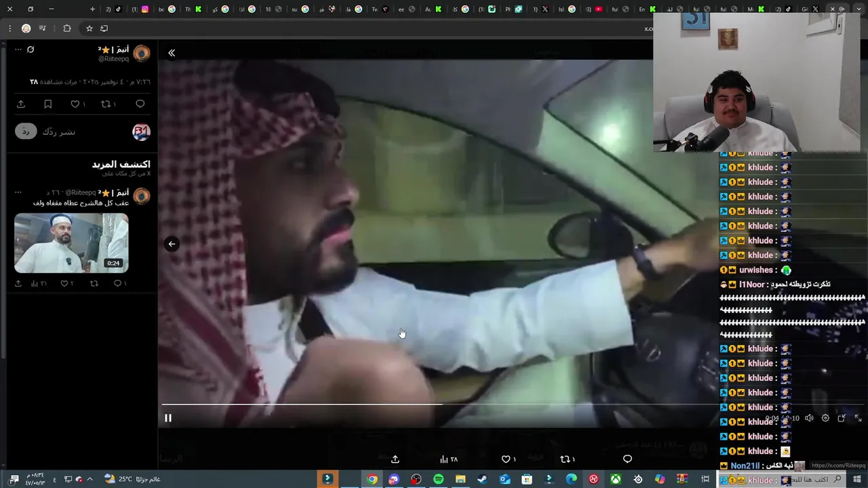The image size is (868, 488).
Task: Open the video settings gear
Action: [825, 418]
